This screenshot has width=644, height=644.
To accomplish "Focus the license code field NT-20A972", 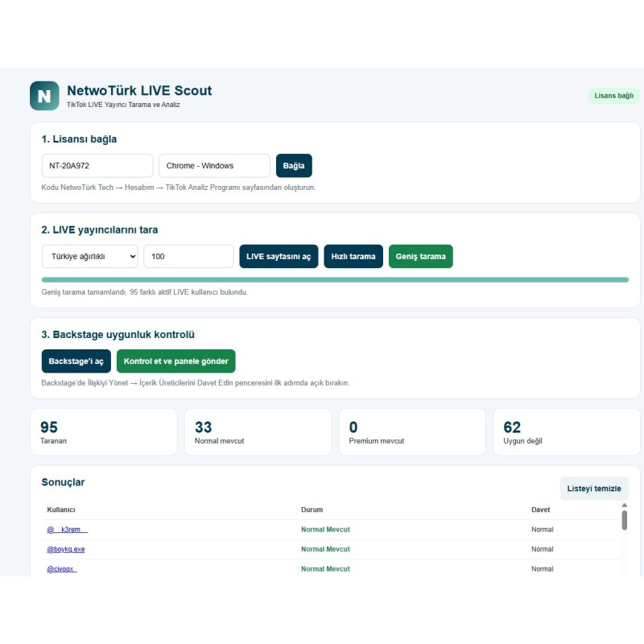I will (97, 166).
